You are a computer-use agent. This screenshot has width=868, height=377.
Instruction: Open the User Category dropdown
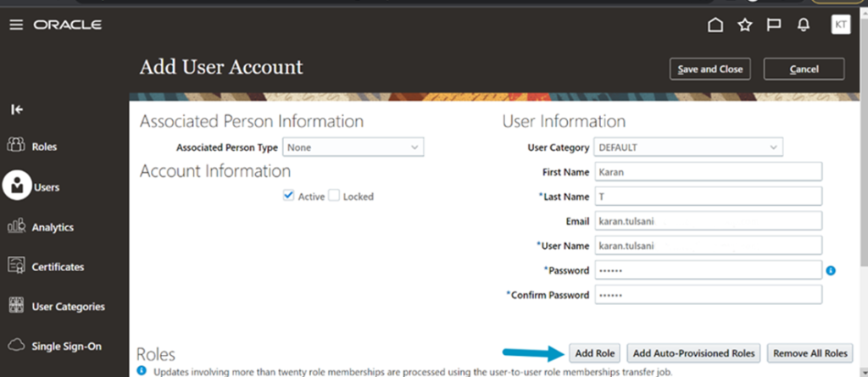coord(688,147)
